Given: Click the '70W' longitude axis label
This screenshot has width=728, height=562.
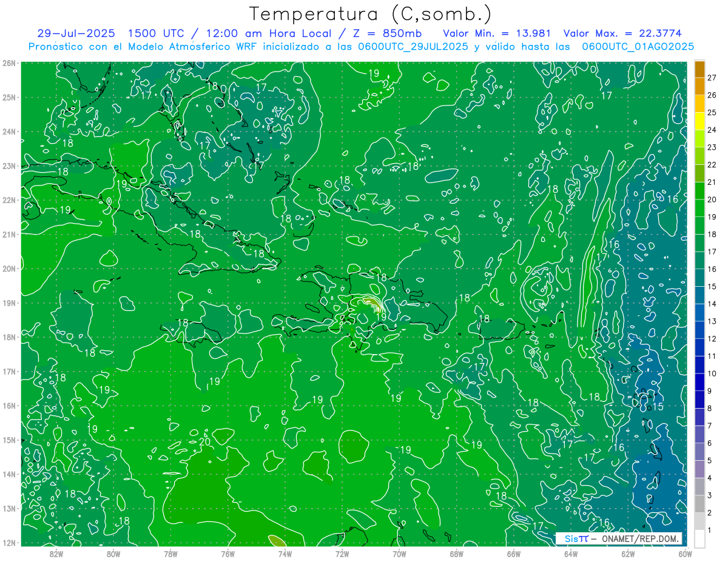Looking at the screenshot, I should click(x=399, y=553).
